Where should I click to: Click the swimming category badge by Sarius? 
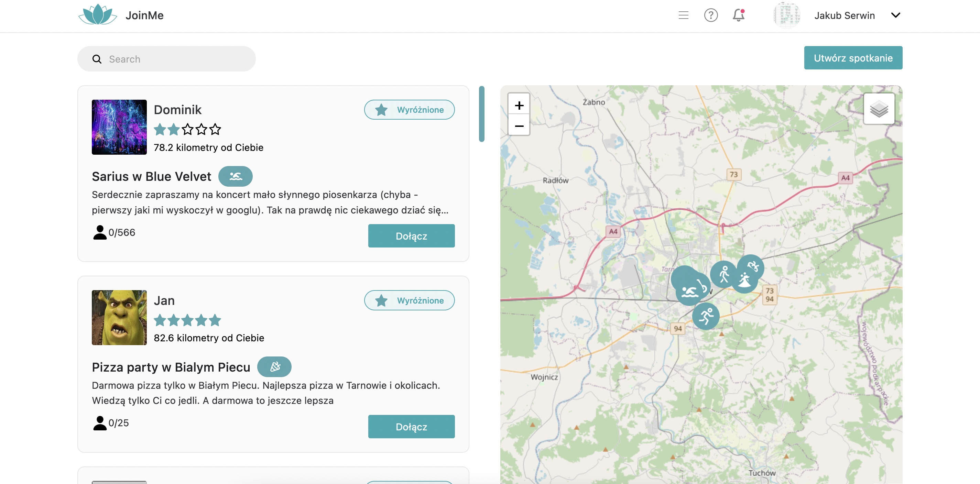[235, 176]
